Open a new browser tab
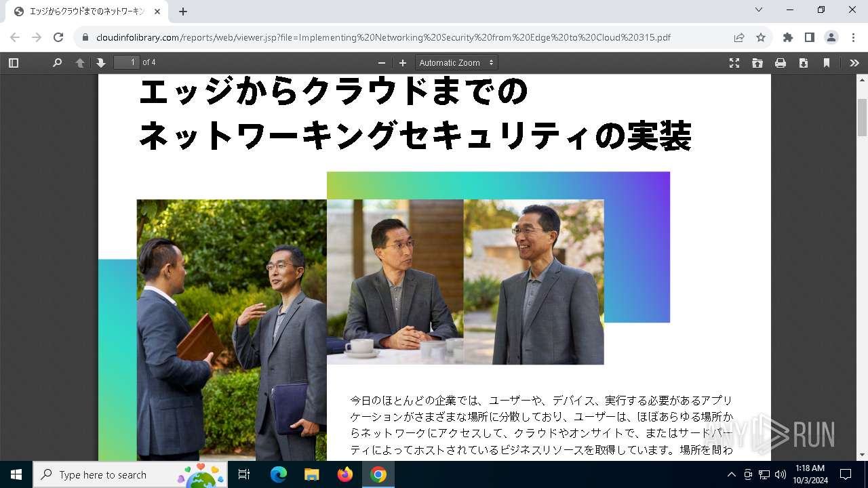This screenshot has width=868, height=488. coord(183,12)
